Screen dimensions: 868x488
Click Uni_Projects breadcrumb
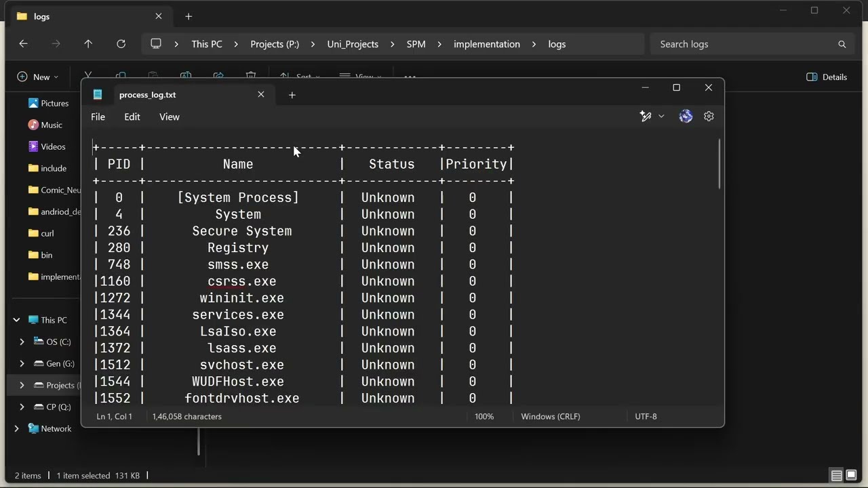tap(353, 44)
